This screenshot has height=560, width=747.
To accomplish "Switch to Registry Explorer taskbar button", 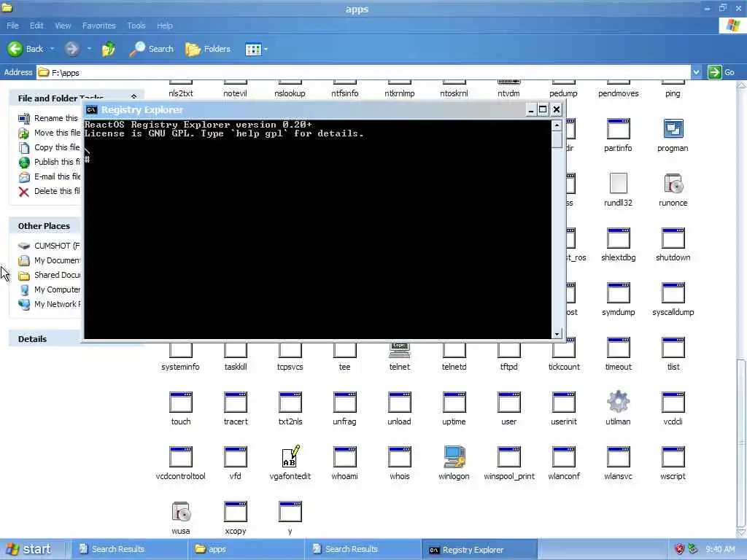I will point(479,550).
